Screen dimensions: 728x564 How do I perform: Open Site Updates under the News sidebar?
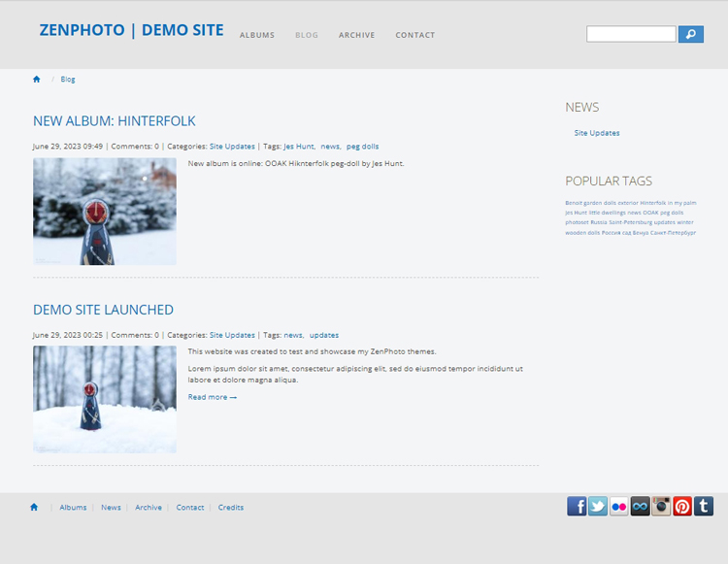pyautogui.click(x=596, y=133)
